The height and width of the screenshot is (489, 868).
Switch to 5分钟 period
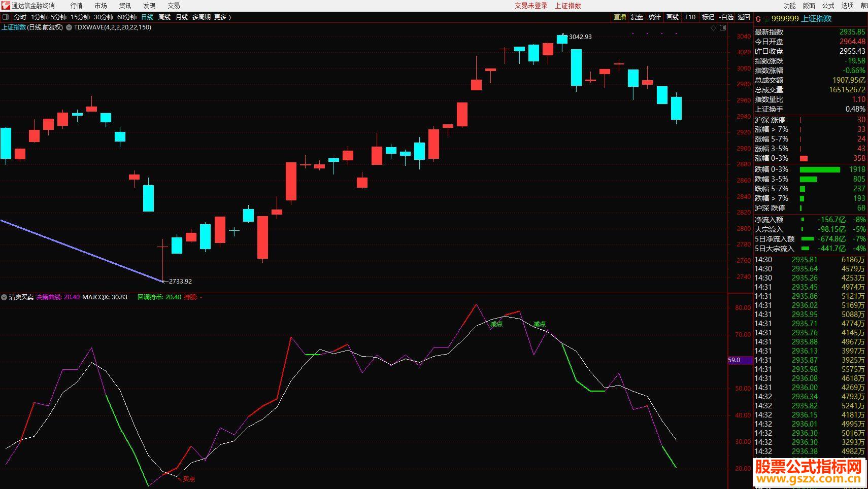(58, 17)
